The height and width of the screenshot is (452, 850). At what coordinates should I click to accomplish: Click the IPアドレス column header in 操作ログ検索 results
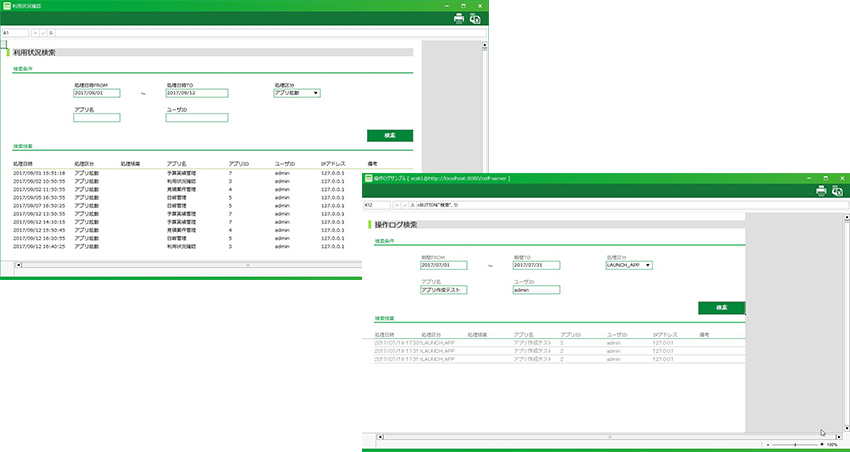(665, 335)
